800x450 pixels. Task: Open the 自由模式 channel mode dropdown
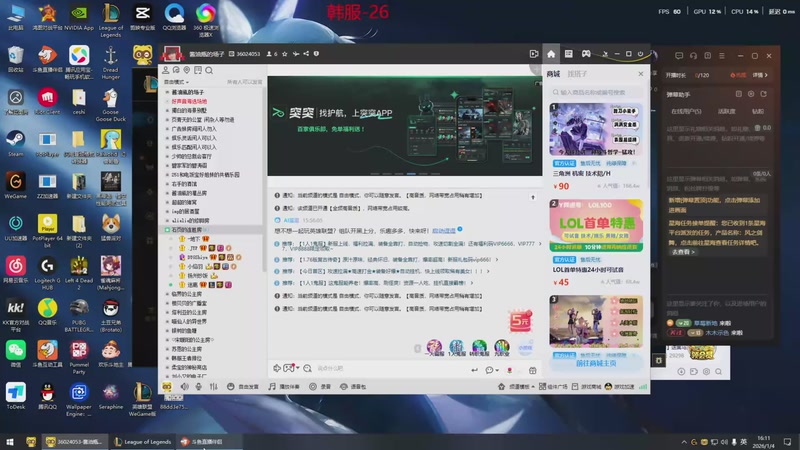[x=176, y=82]
